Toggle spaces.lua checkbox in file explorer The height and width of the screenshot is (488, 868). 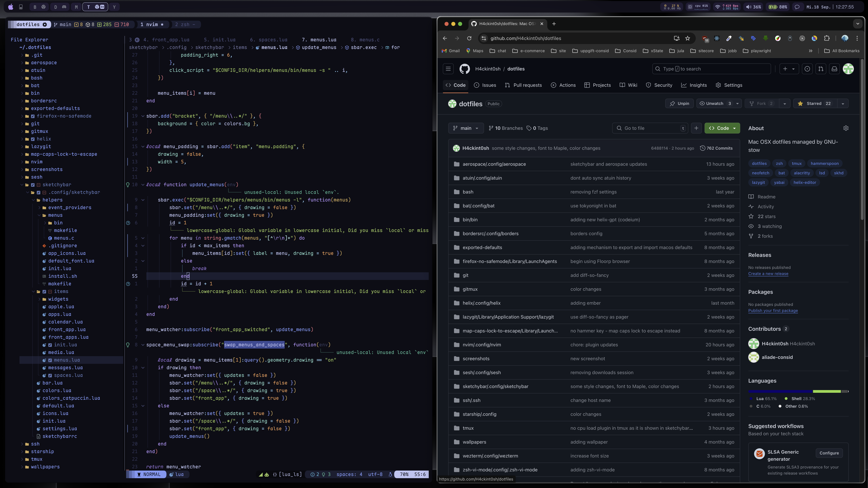pos(50,375)
